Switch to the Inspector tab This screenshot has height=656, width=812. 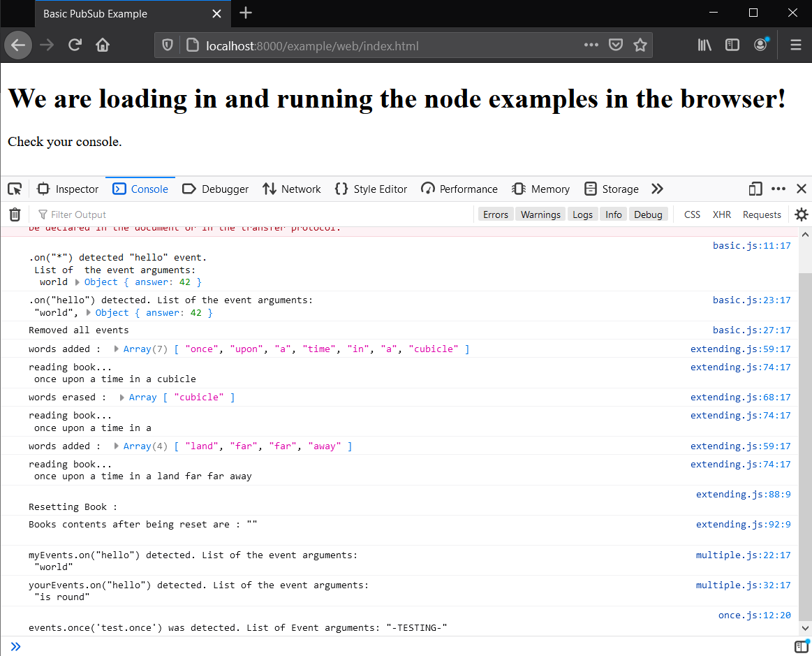(x=68, y=189)
